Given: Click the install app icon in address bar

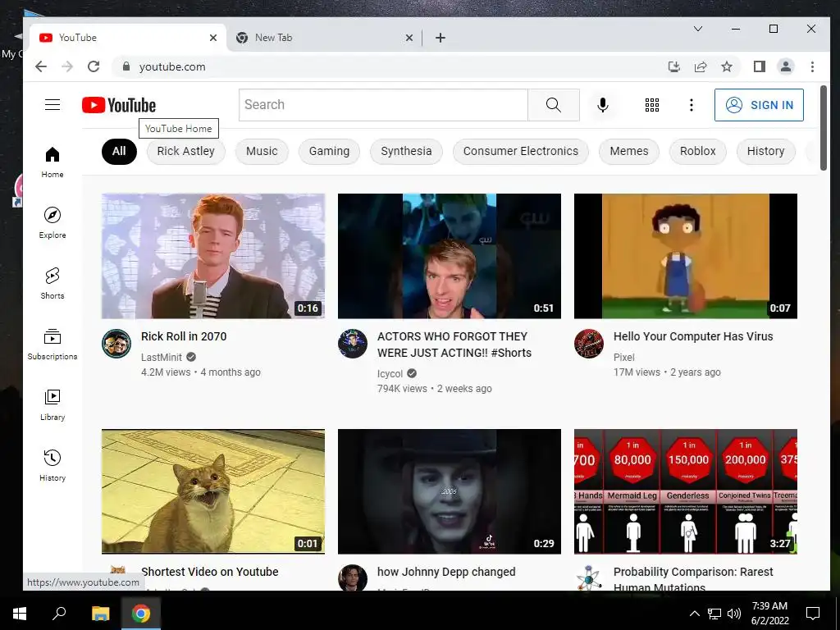Looking at the screenshot, I should [x=674, y=66].
